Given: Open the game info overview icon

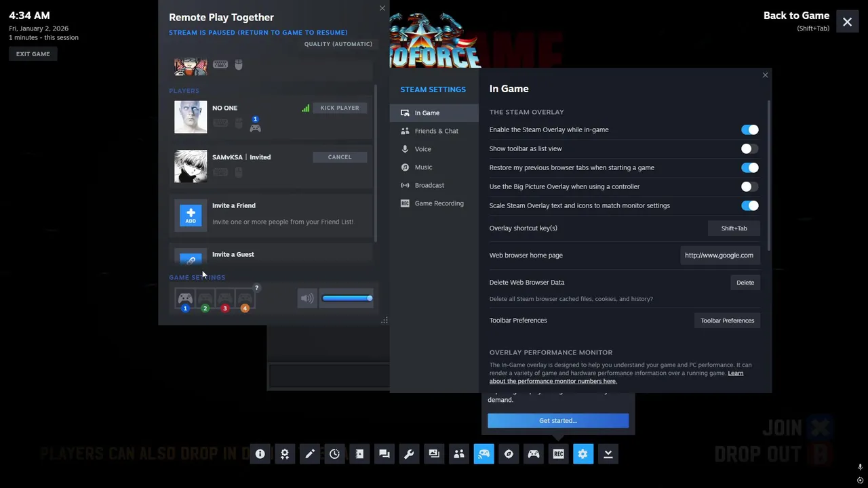Looking at the screenshot, I should coord(260,454).
